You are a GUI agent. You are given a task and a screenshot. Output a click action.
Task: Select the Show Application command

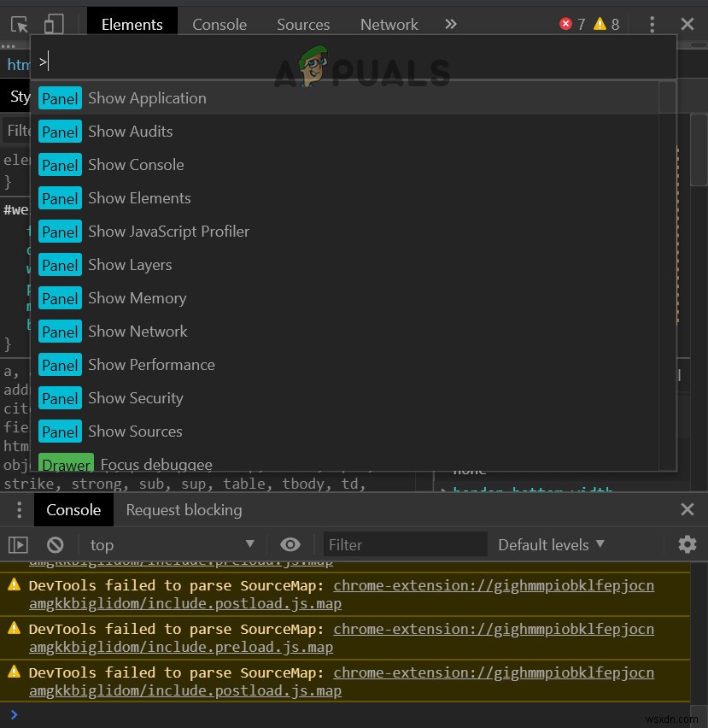point(147,98)
